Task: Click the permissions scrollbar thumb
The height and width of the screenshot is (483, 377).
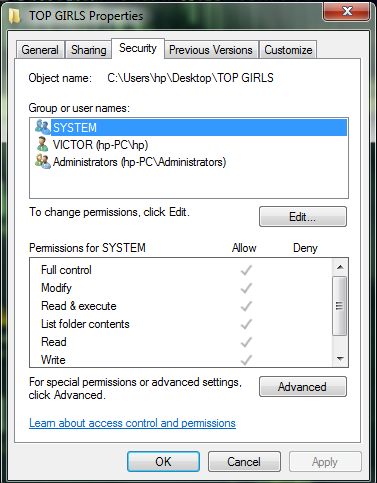Action: point(340,306)
